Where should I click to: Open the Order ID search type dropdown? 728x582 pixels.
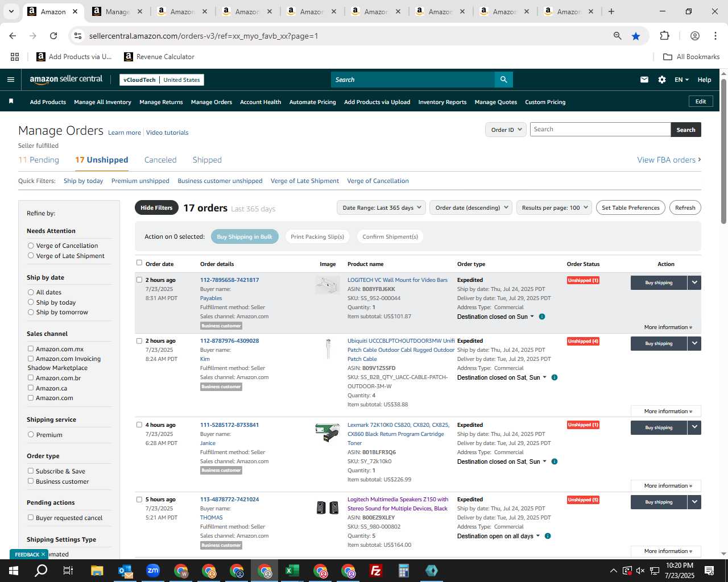point(505,130)
